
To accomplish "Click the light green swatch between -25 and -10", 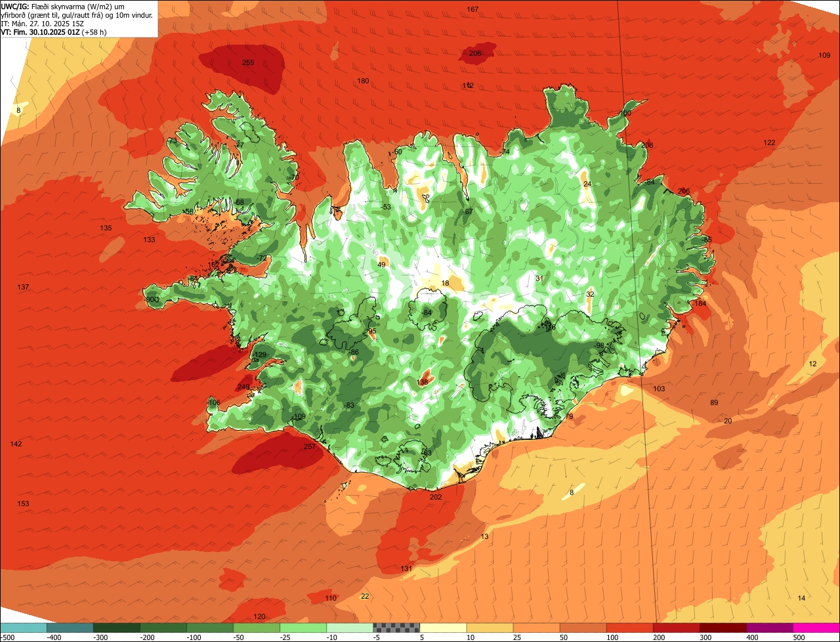I will coord(303,628).
